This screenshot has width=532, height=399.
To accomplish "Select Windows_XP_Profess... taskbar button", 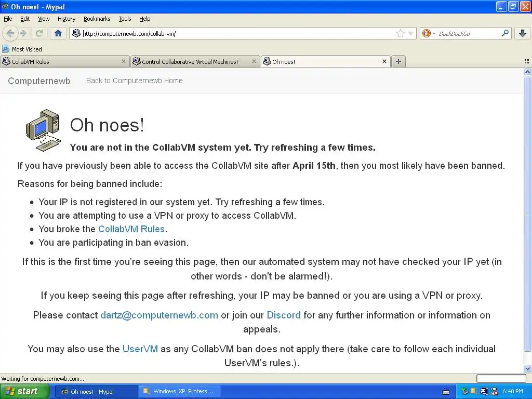I will 180,392.
